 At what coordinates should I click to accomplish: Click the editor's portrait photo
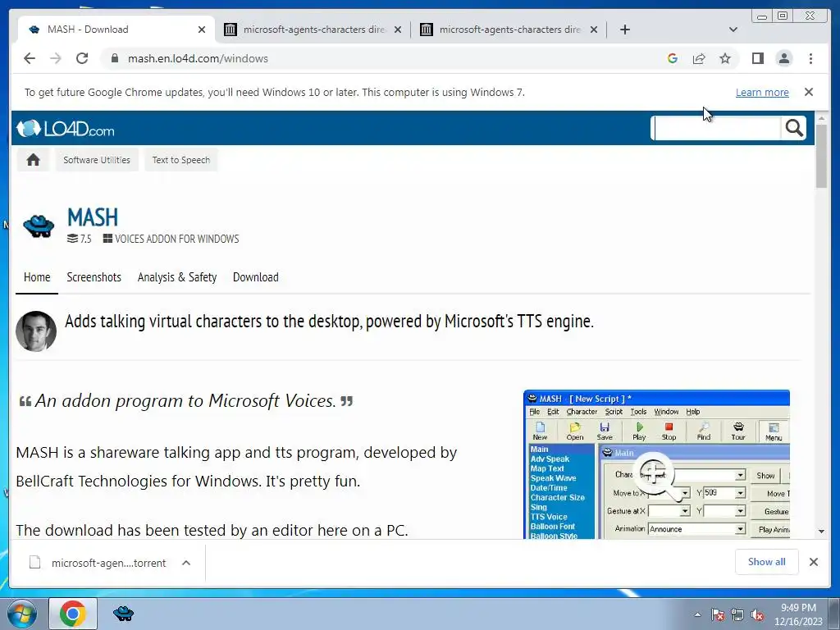point(36,331)
